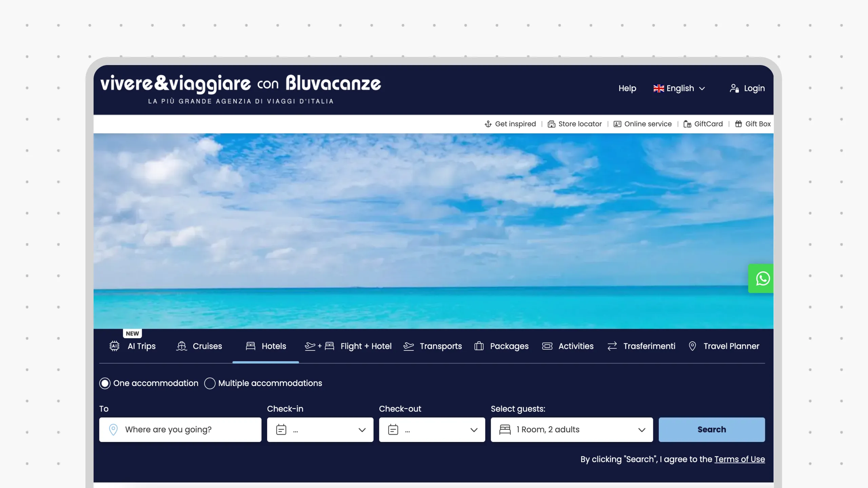Select One accommodation radio button

click(105, 383)
